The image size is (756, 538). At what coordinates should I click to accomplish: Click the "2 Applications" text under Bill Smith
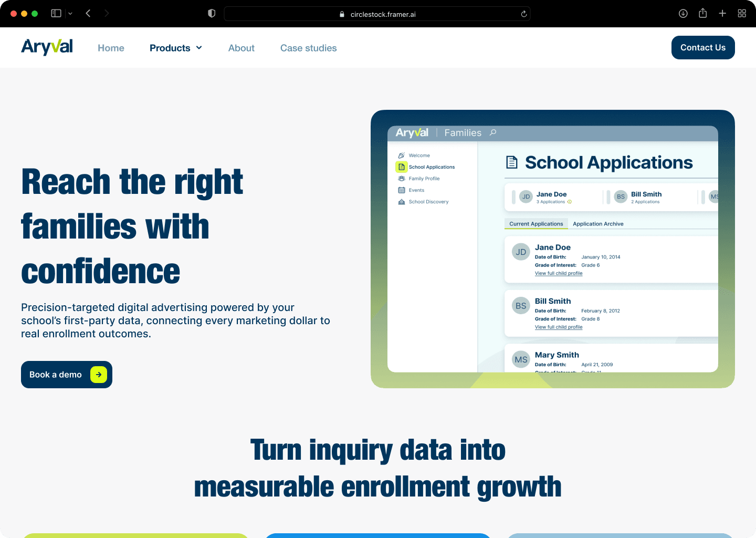tap(645, 202)
